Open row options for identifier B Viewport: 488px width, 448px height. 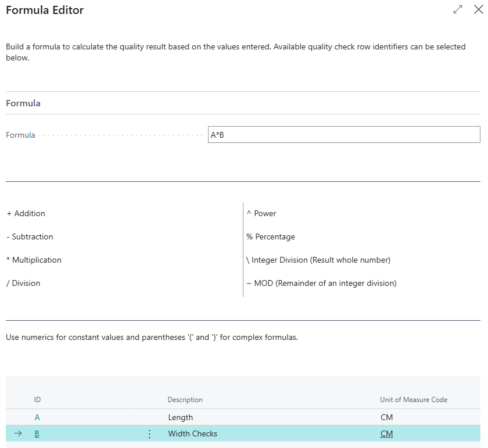click(149, 434)
